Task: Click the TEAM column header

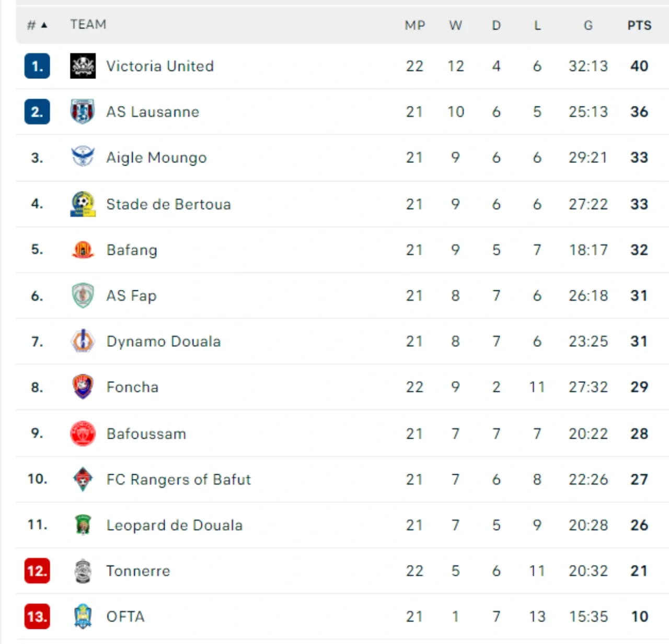Action: click(88, 25)
